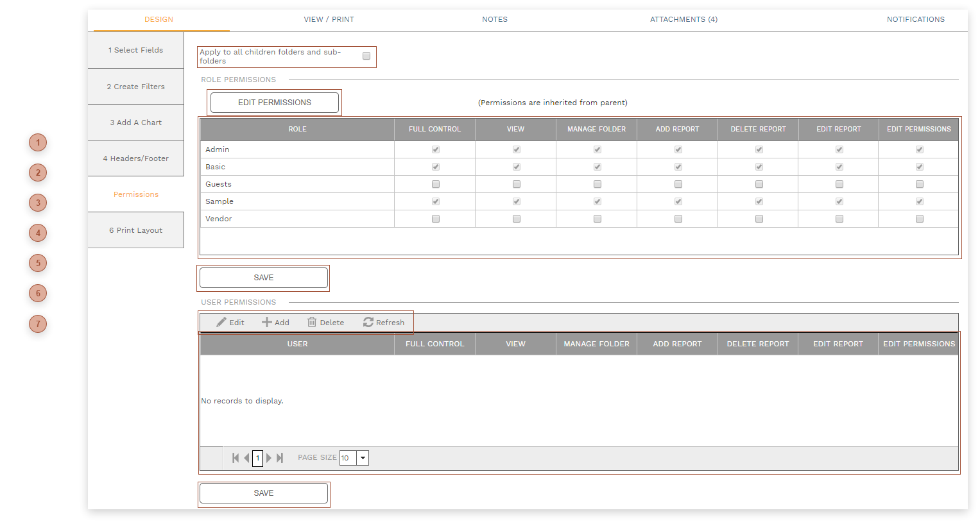Click Save under Role Permissions table
The width and height of the screenshot is (980, 524).
pyautogui.click(x=264, y=278)
